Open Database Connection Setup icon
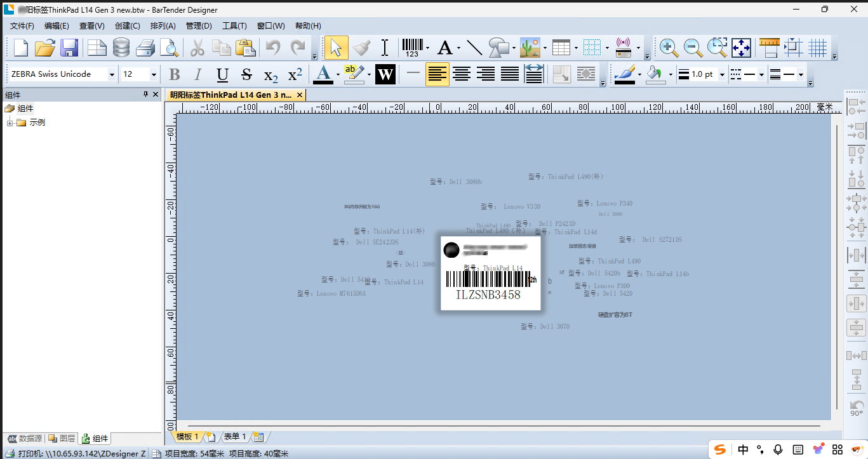This screenshot has width=868, height=459. (x=121, y=48)
